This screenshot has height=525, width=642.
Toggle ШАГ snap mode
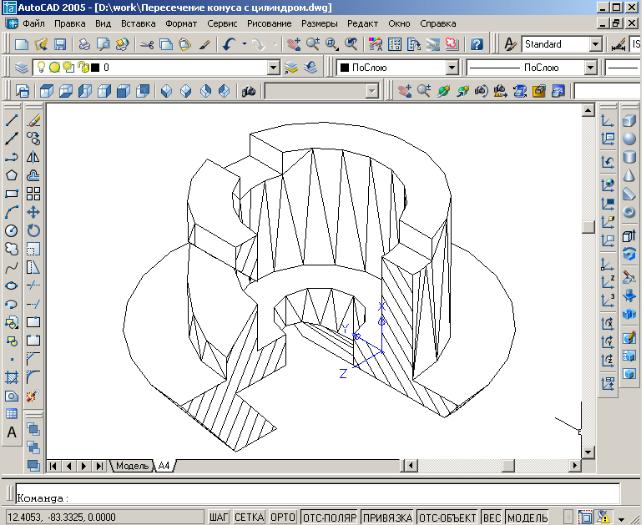[x=219, y=517]
